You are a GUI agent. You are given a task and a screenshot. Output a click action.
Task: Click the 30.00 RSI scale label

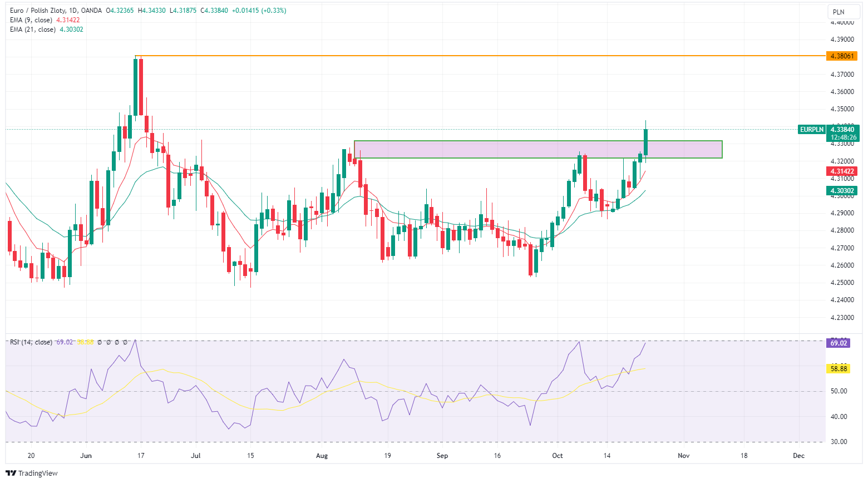coord(839,442)
